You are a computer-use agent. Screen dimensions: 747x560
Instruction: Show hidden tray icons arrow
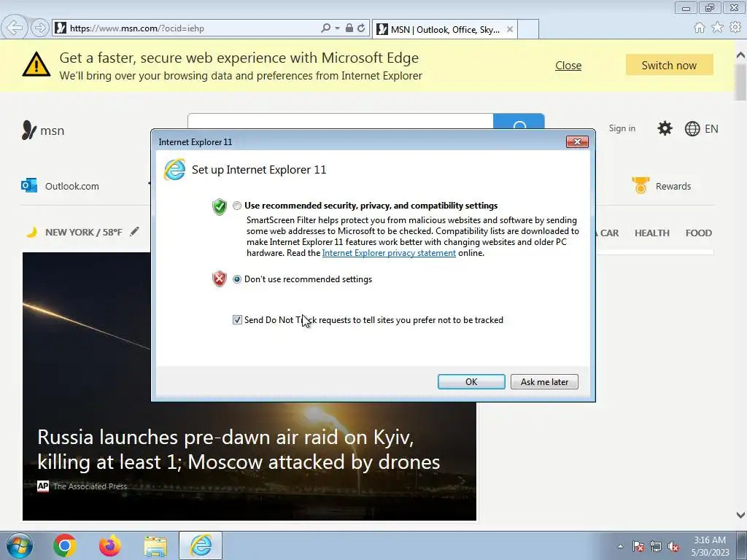pyautogui.click(x=620, y=546)
